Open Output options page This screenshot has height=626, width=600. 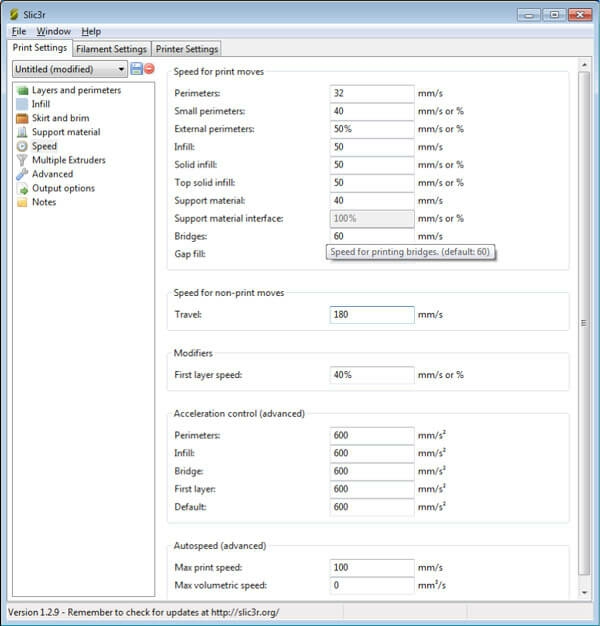click(63, 188)
